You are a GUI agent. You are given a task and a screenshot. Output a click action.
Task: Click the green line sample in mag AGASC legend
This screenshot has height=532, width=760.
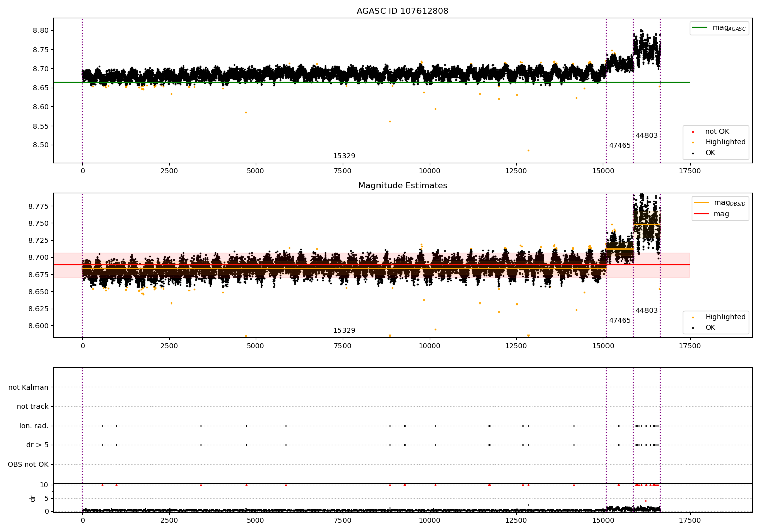coord(700,28)
